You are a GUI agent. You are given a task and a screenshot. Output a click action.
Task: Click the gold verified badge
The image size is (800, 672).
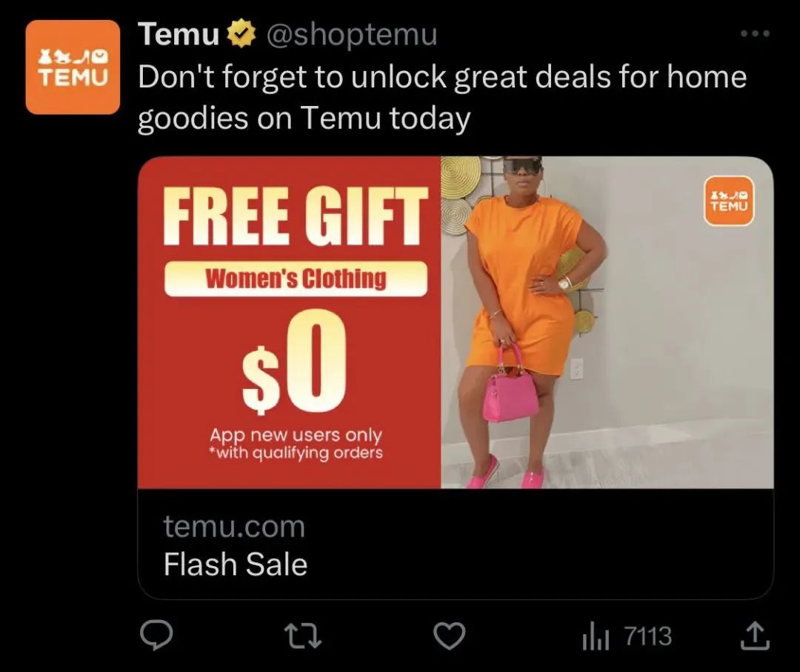[x=241, y=34]
